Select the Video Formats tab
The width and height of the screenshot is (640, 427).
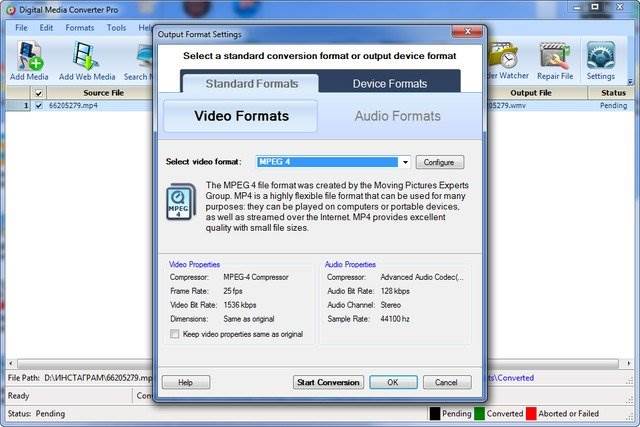(241, 116)
